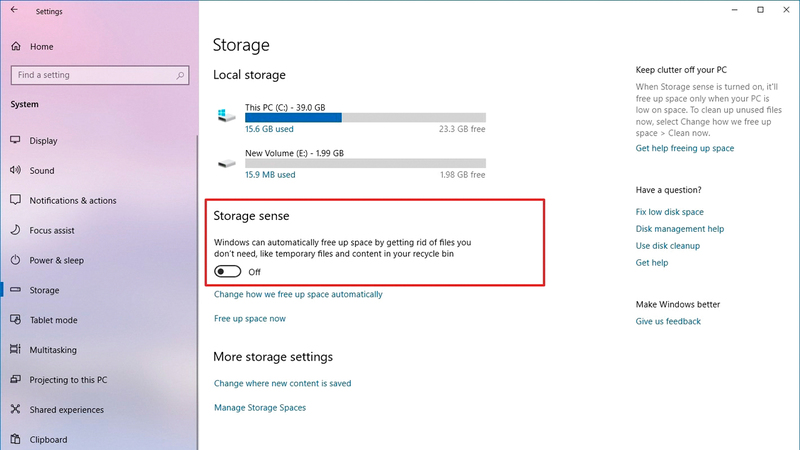Click the Free up space now link
The height and width of the screenshot is (450, 800).
tap(250, 319)
